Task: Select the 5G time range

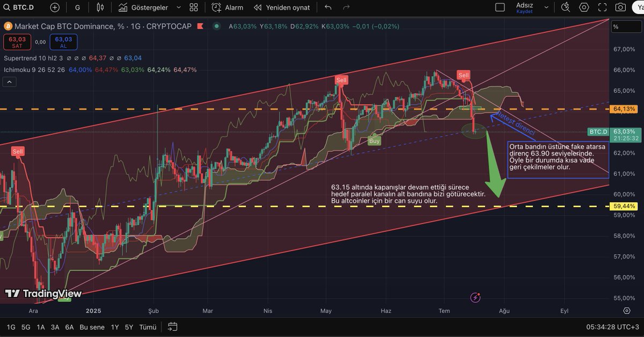Action: tap(26, 327)
